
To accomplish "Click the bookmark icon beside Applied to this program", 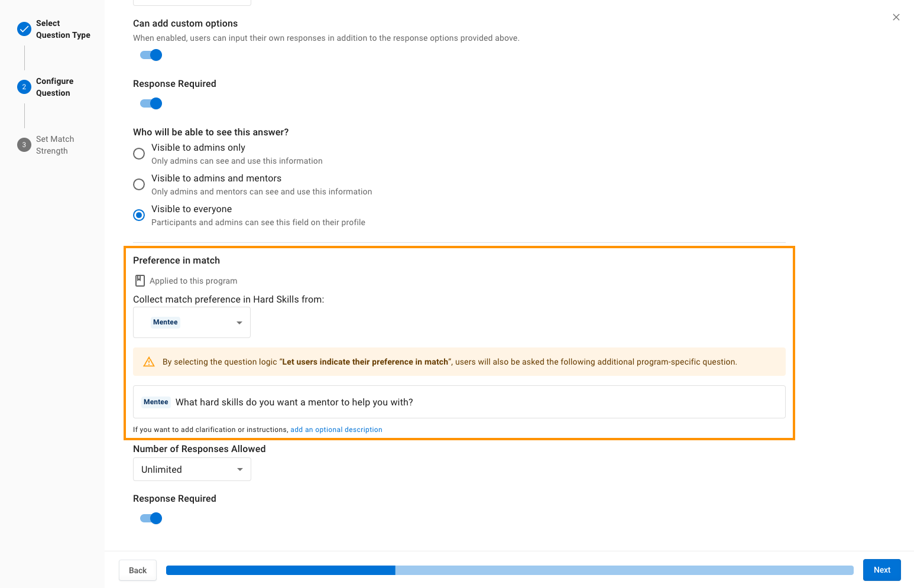I will 140,281.
